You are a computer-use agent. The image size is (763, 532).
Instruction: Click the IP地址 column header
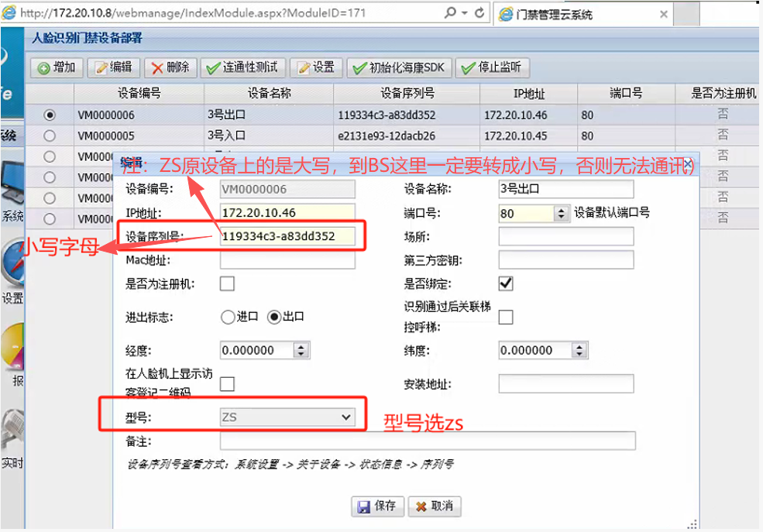pos(529,94)
